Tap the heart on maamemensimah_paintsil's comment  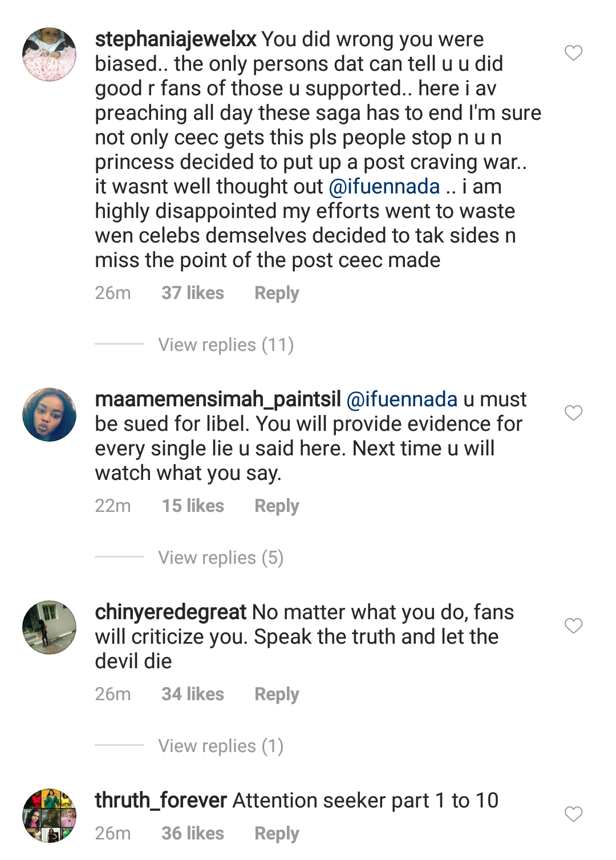(x=573, y=413)
